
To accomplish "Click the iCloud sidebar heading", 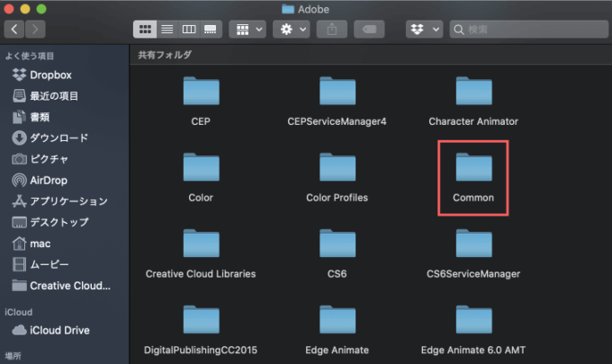I will [18, 312].
